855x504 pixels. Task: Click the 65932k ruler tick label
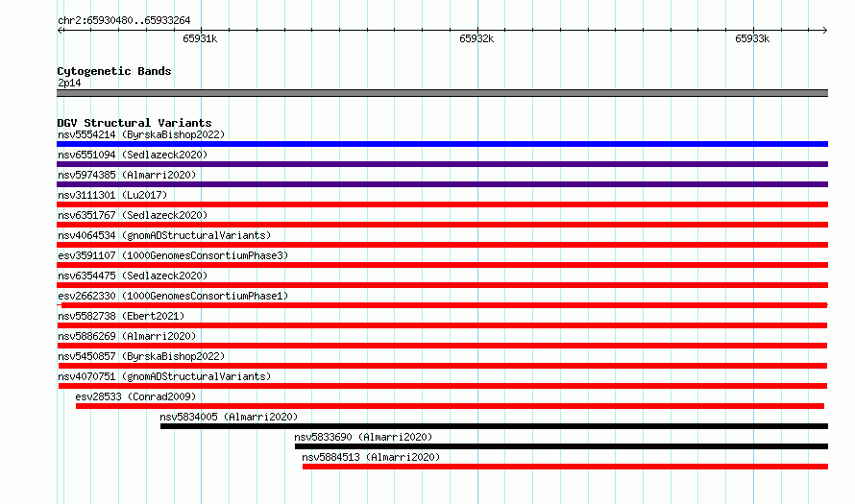476,38
